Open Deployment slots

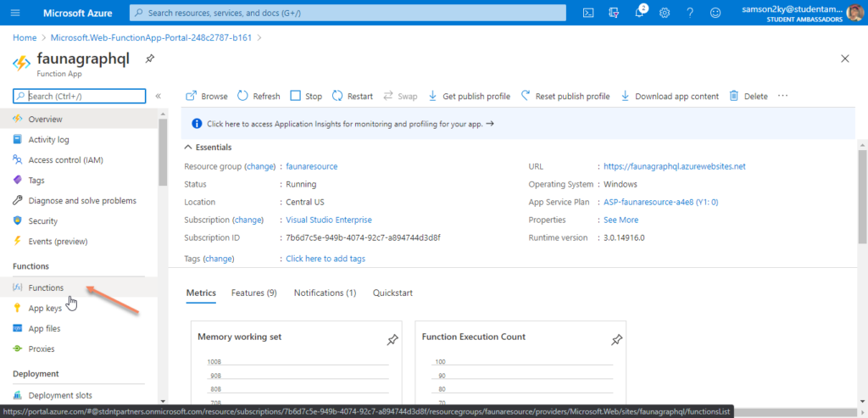(x=79, y=395)
